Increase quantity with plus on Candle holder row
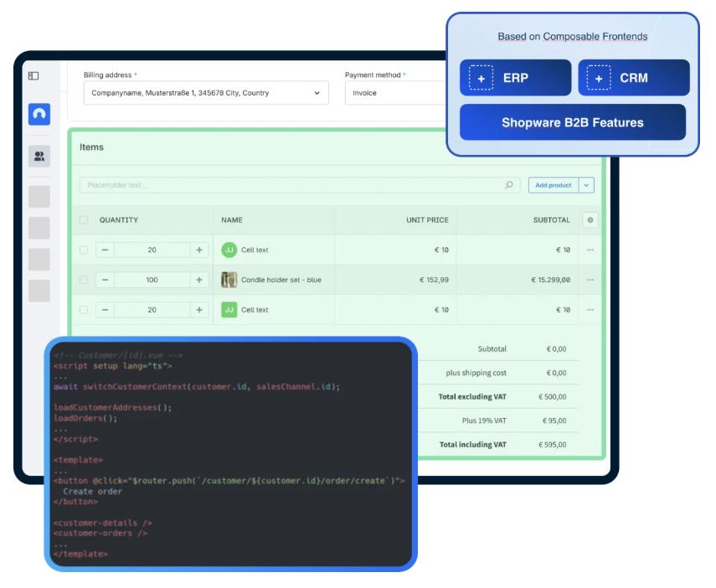Image resolution: width=716 pixels, height=588 pixels. point(199,280)
